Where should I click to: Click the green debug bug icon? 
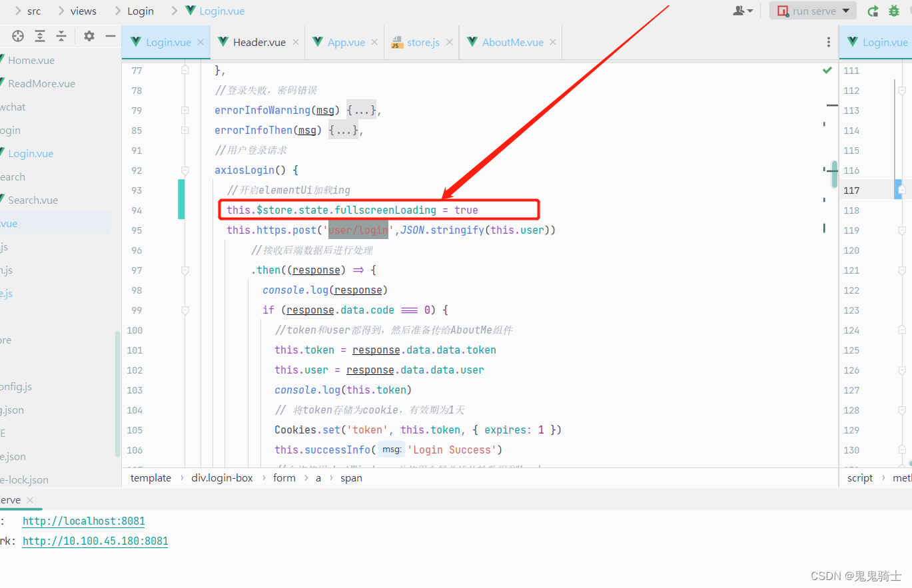[x=894, y=11]
